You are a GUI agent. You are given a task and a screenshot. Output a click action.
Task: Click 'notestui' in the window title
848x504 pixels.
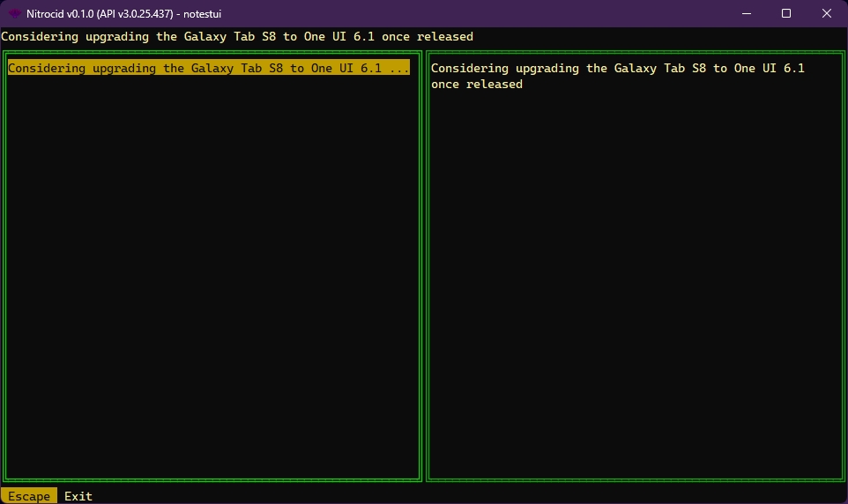coord(202,13)
